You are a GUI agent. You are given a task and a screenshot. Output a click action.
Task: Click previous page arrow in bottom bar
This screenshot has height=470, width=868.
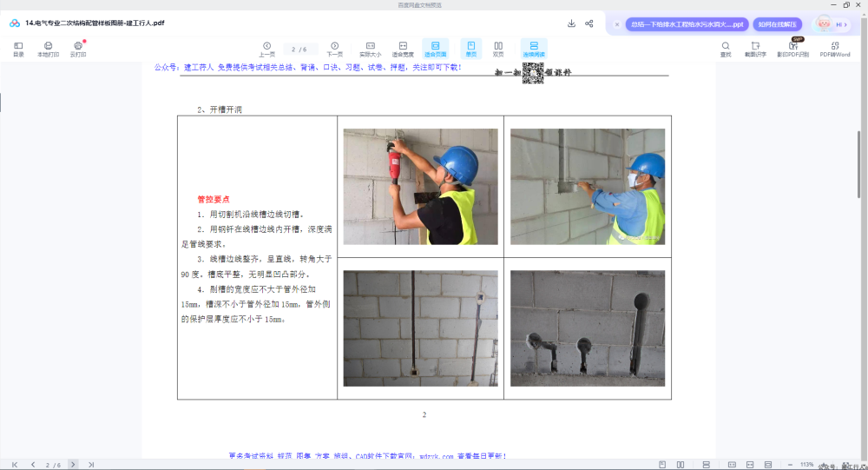tap(33, 465)
